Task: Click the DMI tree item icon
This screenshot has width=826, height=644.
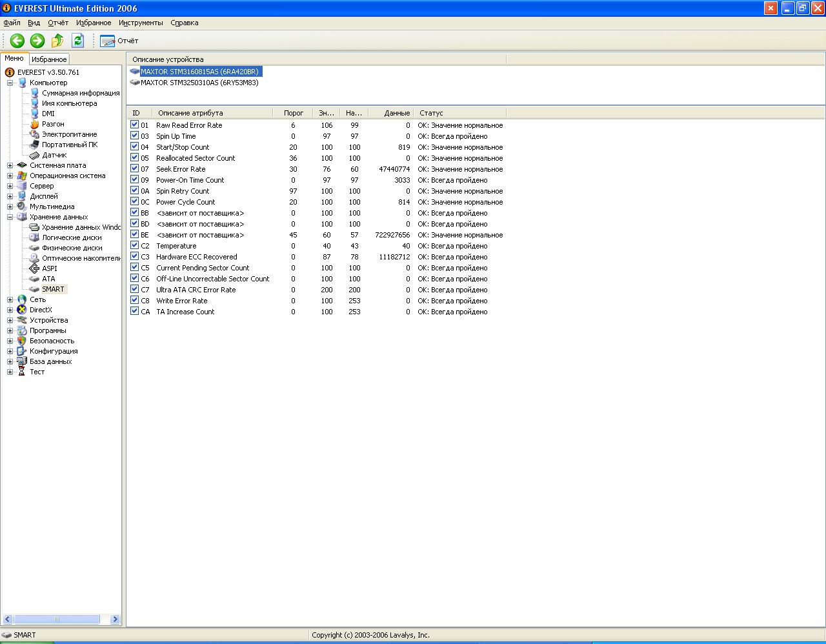Action: point(35,114)
